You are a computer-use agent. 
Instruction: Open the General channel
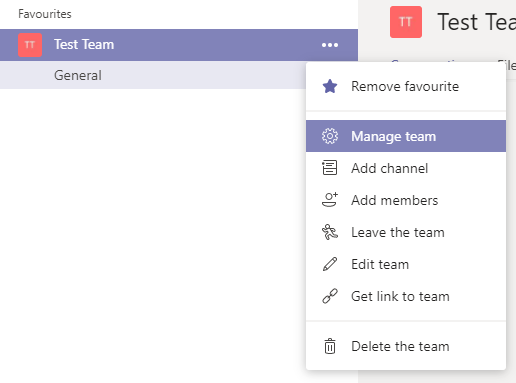pos(78,75)
